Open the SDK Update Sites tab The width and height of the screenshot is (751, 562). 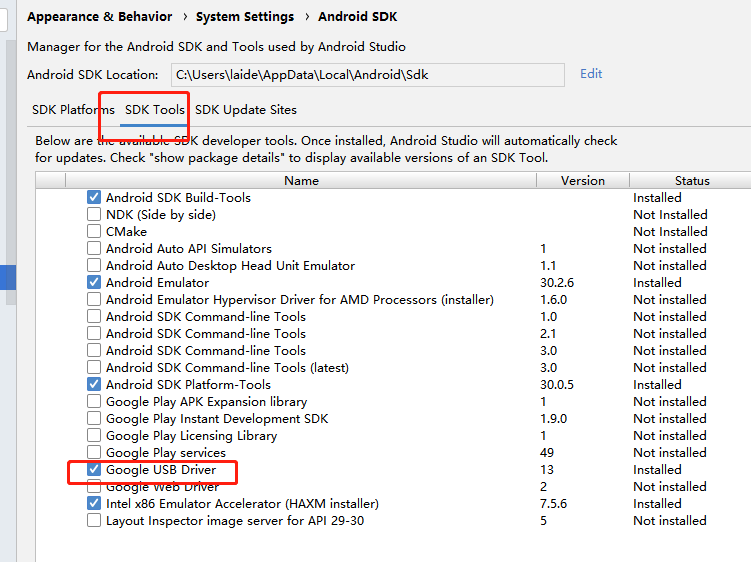246,110
